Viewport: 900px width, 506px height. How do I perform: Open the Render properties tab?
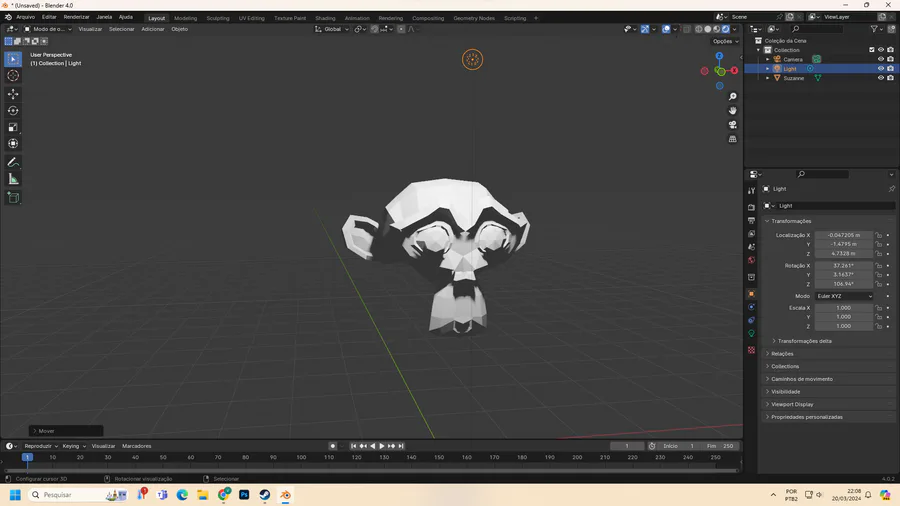coord(751,207)
